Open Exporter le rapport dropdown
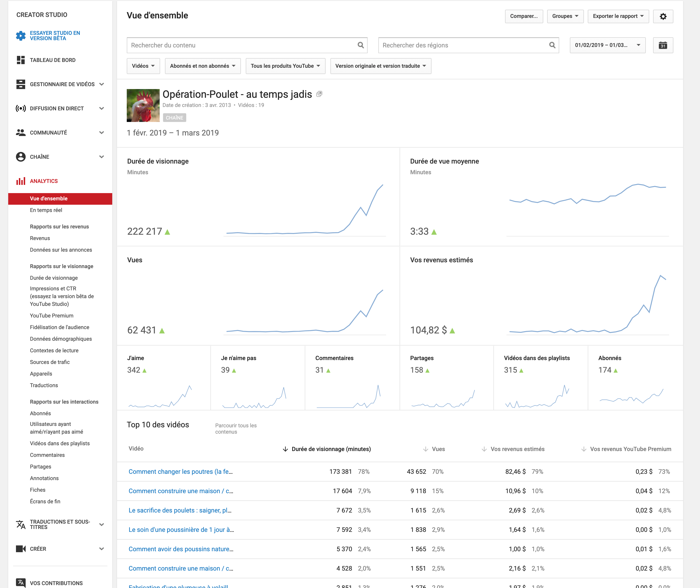The image size is (700, 588). point(618,16)
